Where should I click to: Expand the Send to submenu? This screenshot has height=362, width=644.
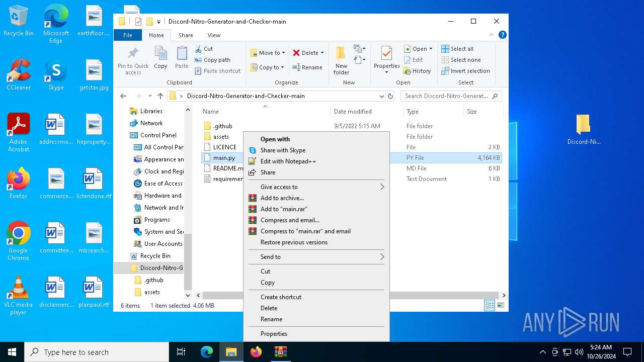coord(316,257)
